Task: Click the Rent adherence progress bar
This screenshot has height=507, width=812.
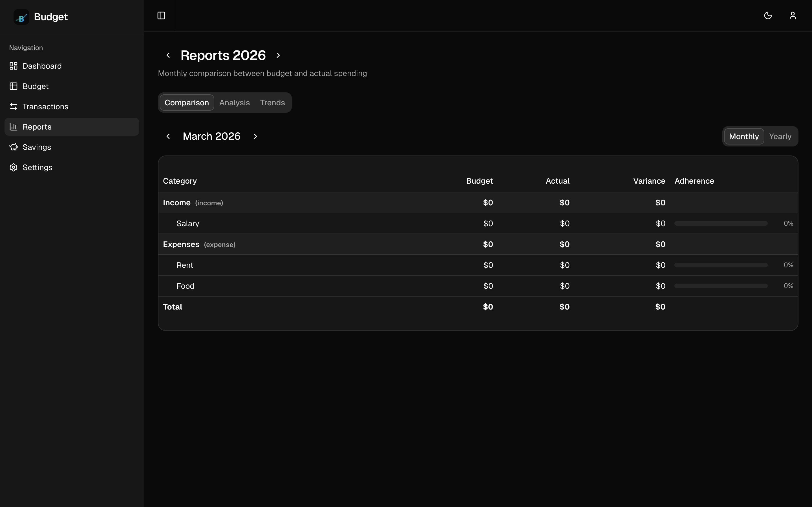Action: pyautogui.click(x=721, y=264)
